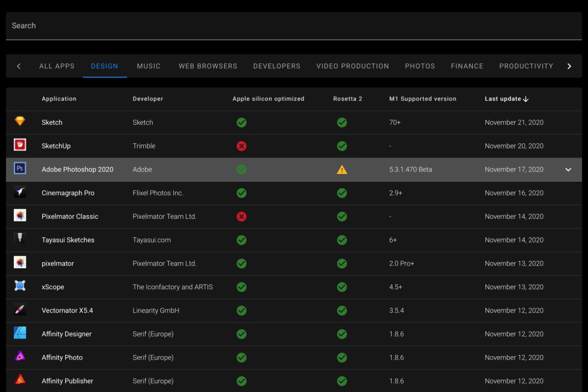
Task: Click xScope's Rosetta 2 green check
Action: (342, 287)
